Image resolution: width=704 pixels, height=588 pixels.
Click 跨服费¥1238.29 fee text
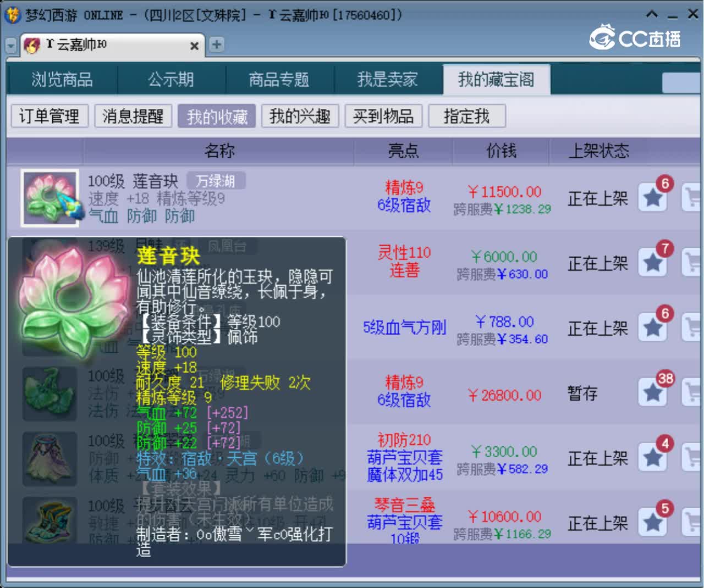point(502,209)
